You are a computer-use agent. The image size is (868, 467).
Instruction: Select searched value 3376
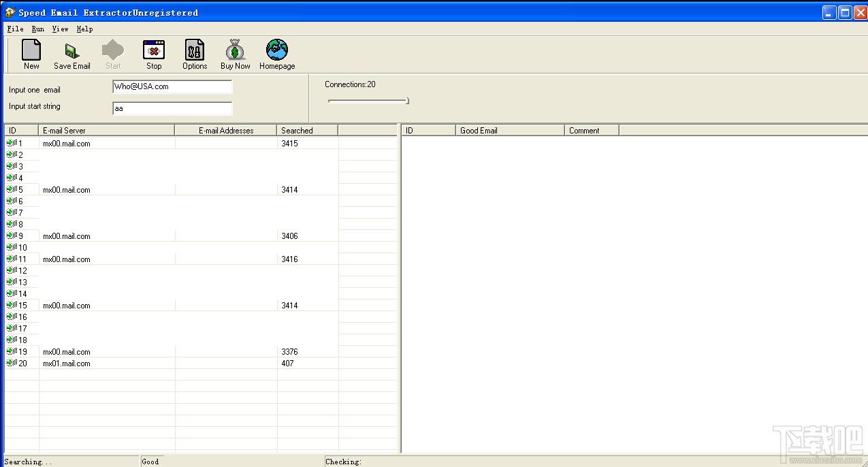[289, 352]
